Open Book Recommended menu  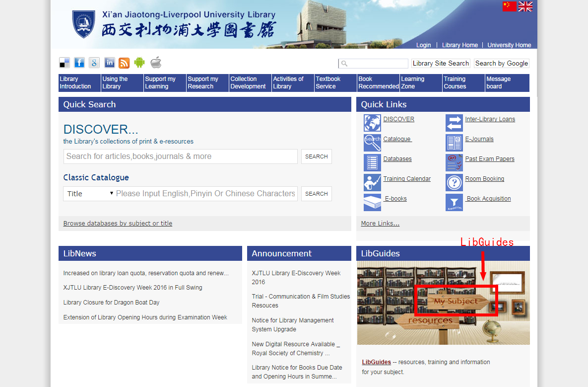tap(379, 82)
